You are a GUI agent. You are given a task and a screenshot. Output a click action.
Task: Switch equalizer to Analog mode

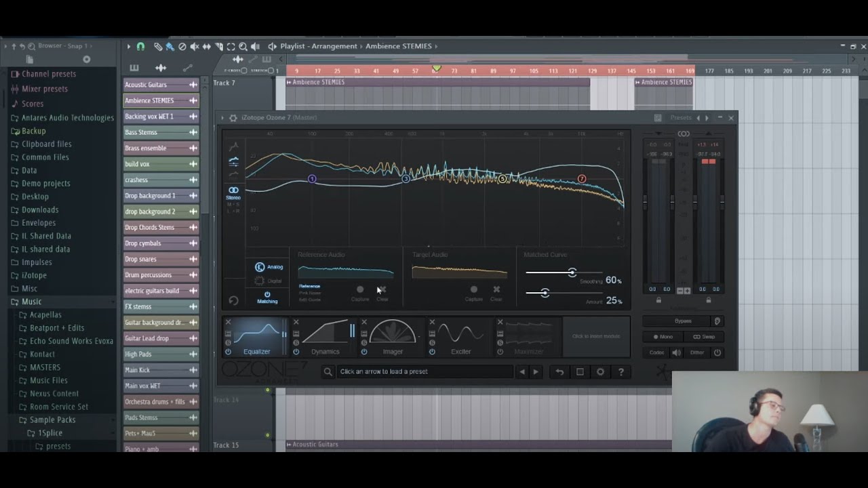(x=269, y=267)
